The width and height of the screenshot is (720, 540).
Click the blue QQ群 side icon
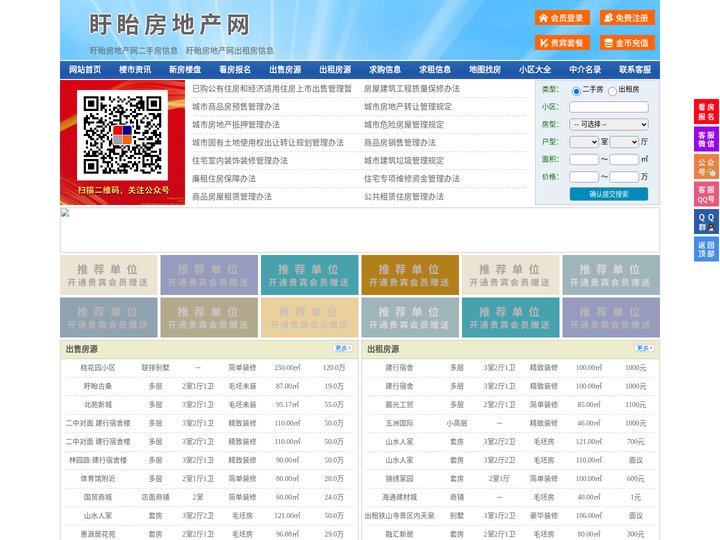[706, 222]
